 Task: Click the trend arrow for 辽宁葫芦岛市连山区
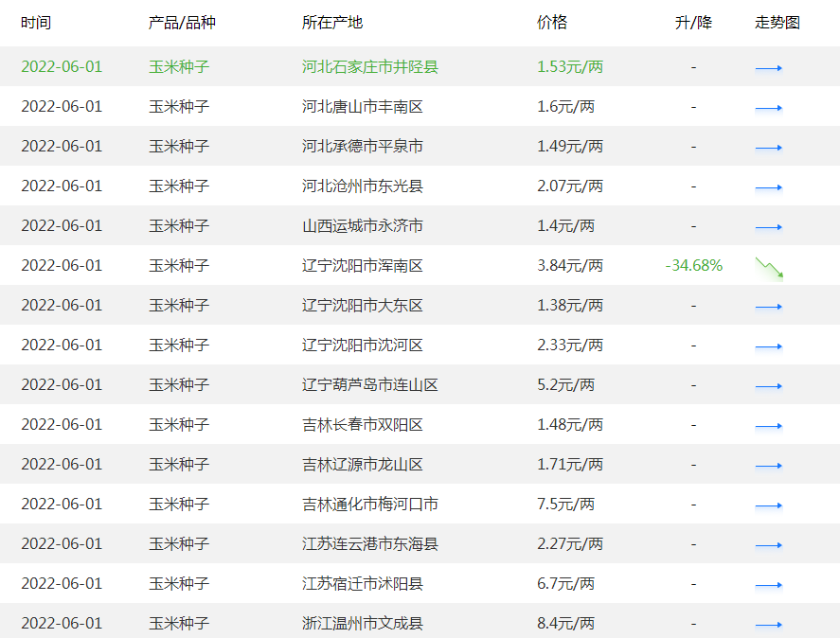click(x=769, y=385)
